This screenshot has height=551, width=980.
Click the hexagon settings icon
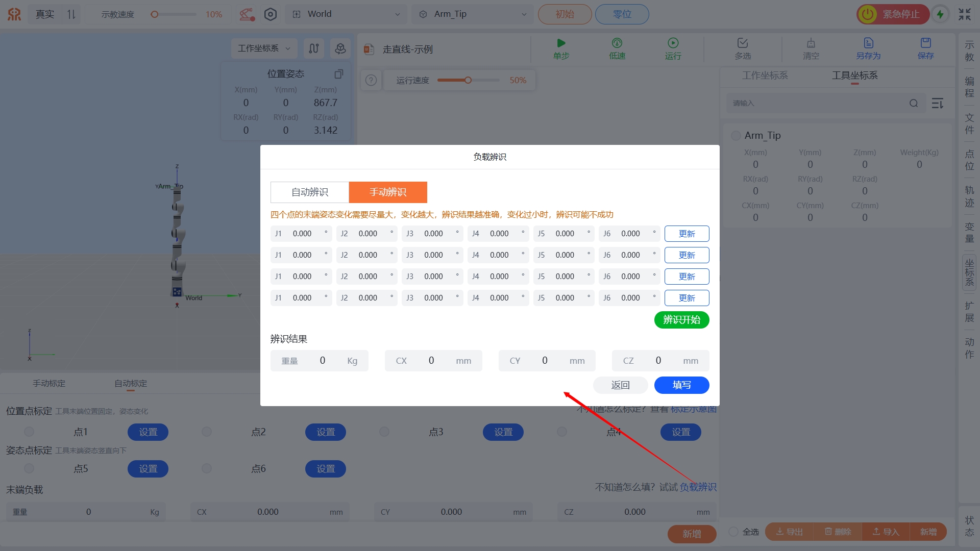coord(271,14)
